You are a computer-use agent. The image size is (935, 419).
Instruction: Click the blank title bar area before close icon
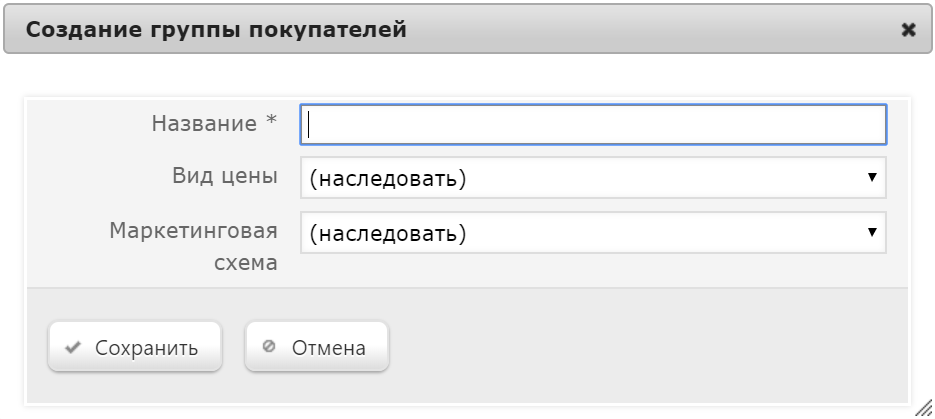coord(653,29)
